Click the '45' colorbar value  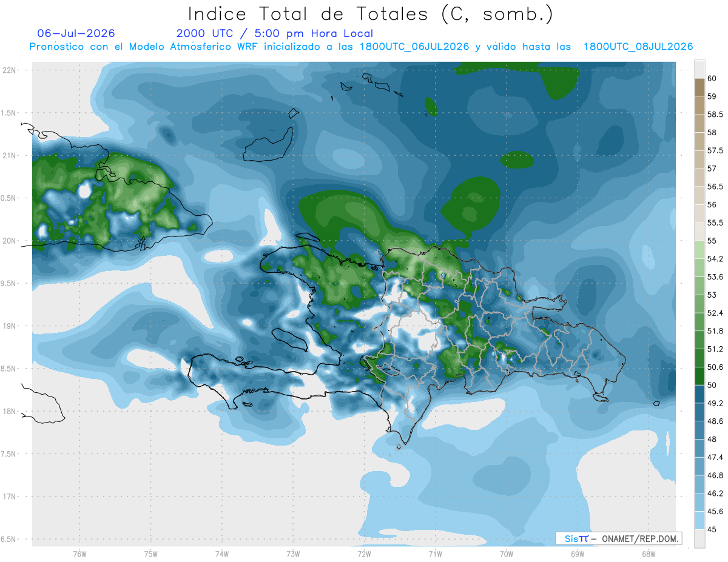click(x=712, y=529)
